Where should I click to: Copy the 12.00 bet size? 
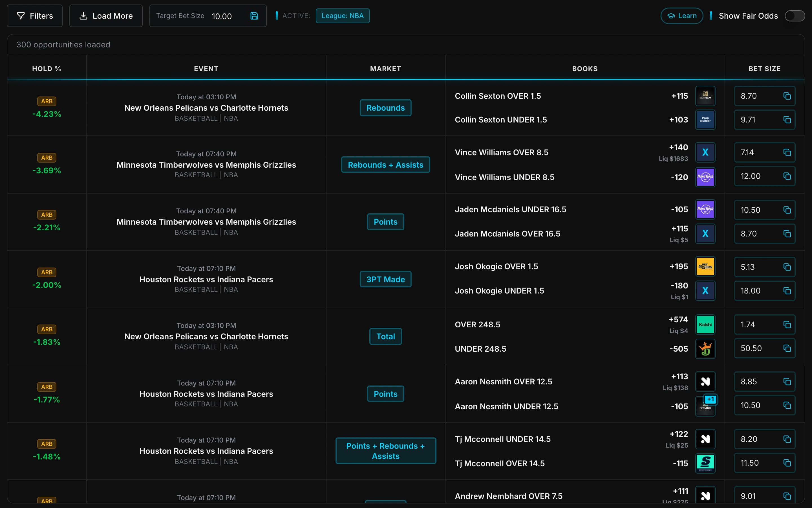click(x=787, y=176)
